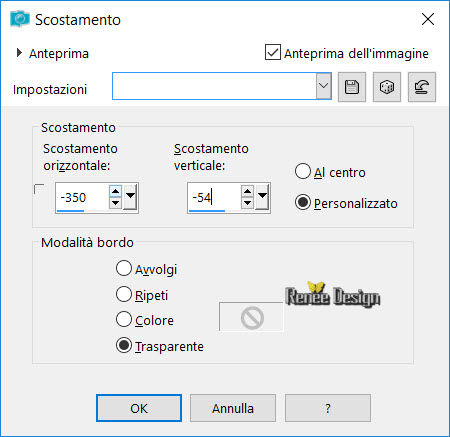Viewport: 450px width, 437px height.
Task: Select the Al centro radio button
Action: point(303,171)
